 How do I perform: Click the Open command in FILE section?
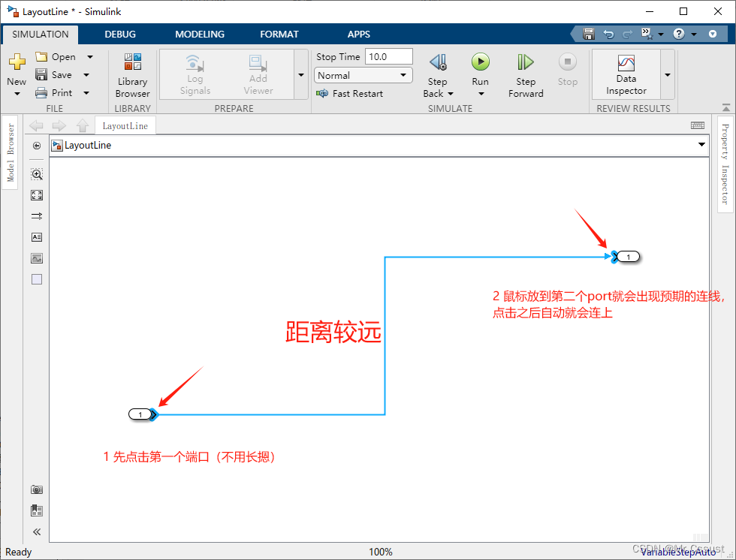point(63,56)
